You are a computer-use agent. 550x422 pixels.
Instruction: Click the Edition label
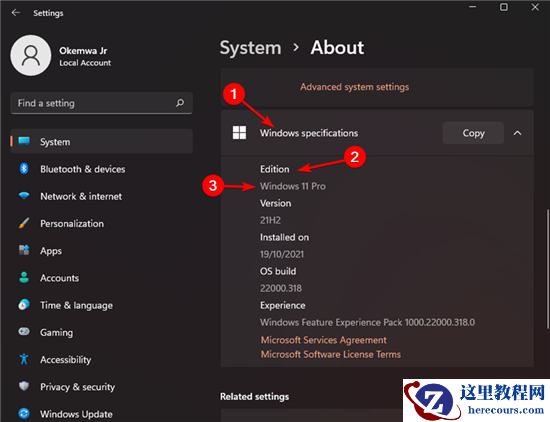coord(275,169)
